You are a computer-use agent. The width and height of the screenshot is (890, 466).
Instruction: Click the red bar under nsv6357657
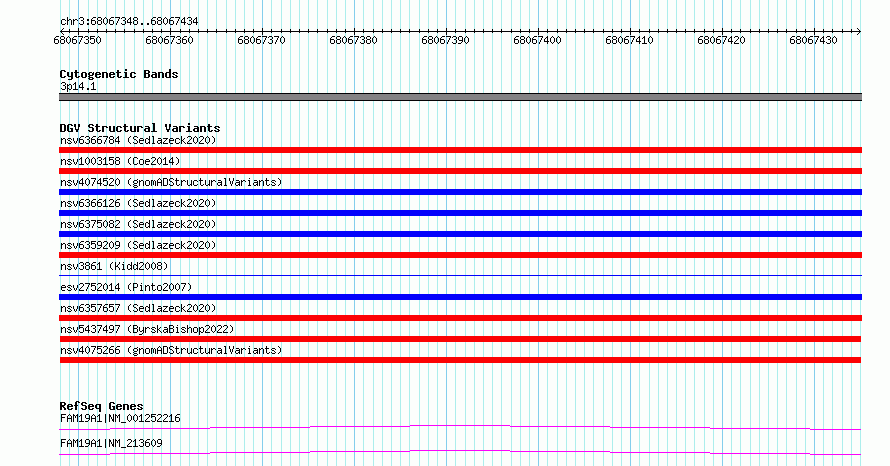(x=460, y=318)
